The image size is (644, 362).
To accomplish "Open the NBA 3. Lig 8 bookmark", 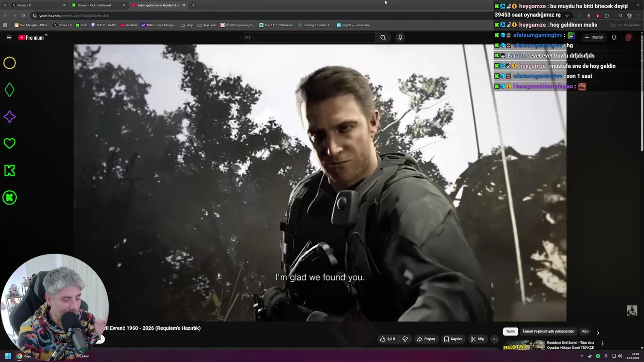I will [x=158, y=25].
